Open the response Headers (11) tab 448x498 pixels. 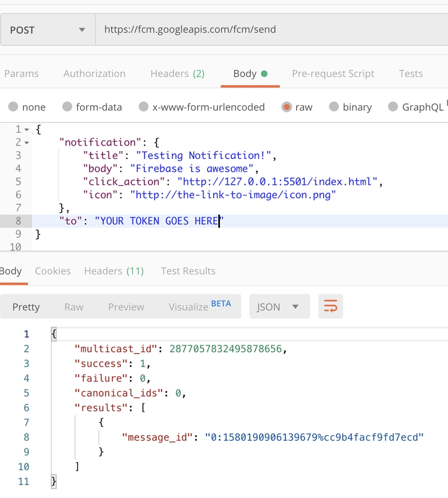114,271
